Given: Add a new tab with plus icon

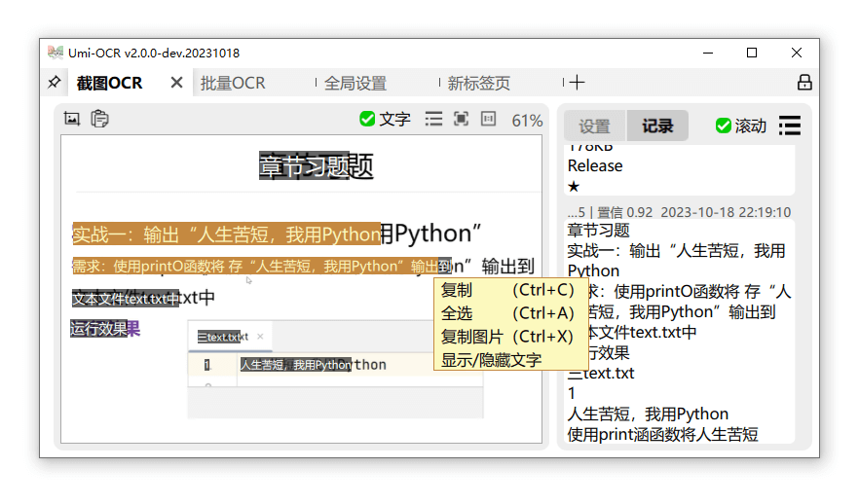Looking at the screenshot, I should click(577, 83).
